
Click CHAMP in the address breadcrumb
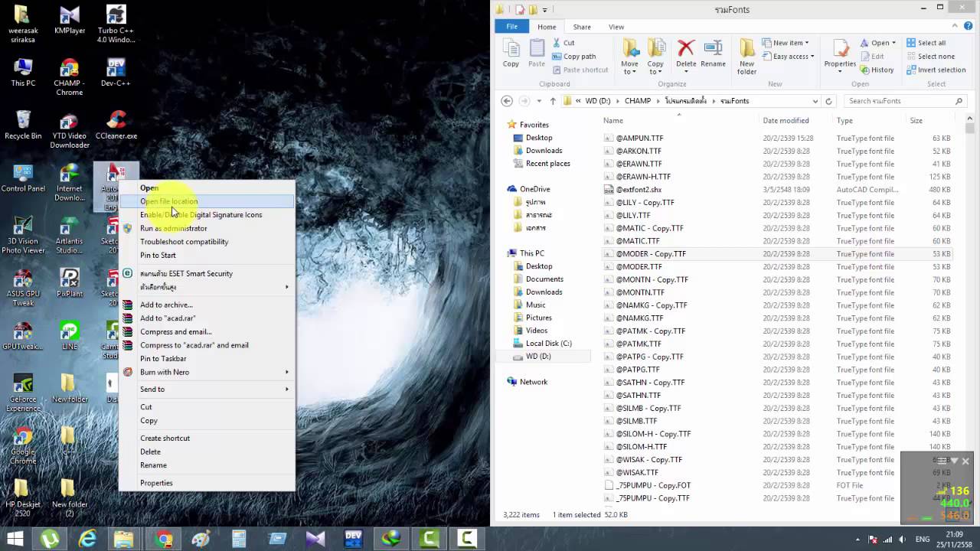[x=637, y=101]
